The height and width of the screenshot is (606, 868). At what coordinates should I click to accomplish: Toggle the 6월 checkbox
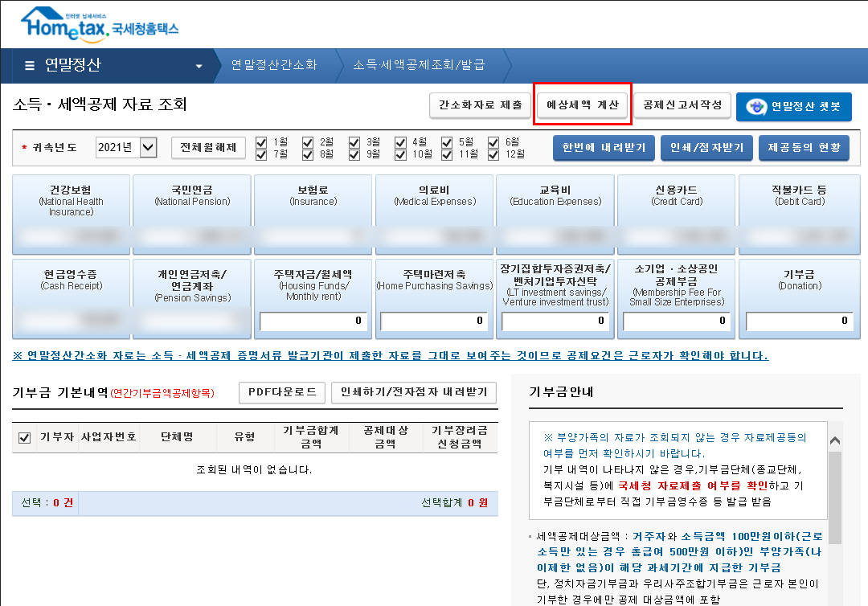[x=493, y=142]
